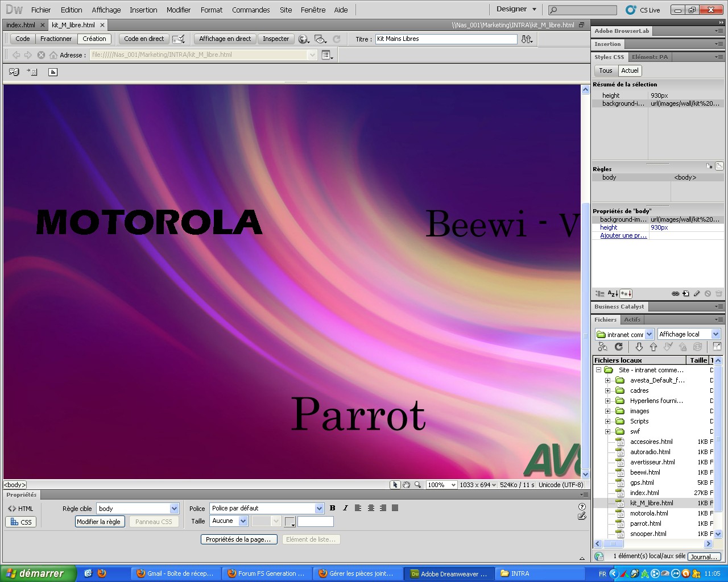Click the Titre input field
728x582 pixels.
point(446,39)
